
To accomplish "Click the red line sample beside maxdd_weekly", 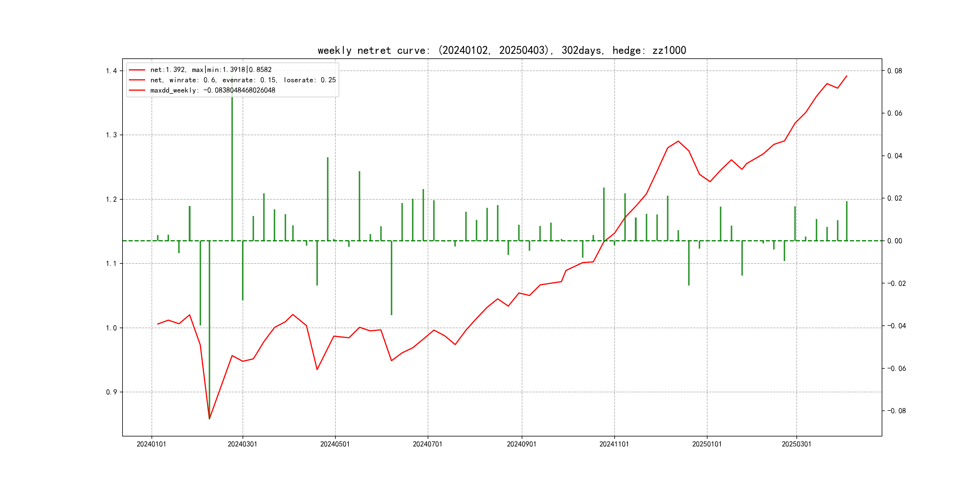I will (137, 90).
